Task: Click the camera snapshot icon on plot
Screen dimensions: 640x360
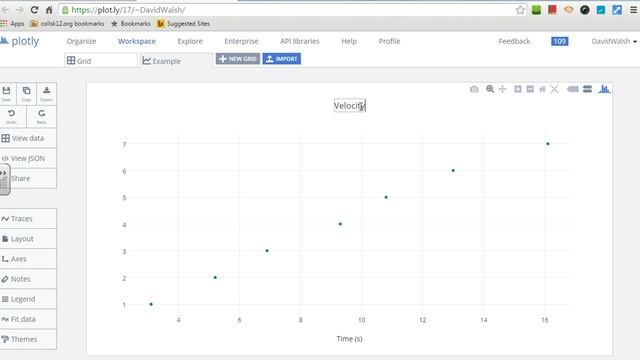Action: click(x=474, y=89)
